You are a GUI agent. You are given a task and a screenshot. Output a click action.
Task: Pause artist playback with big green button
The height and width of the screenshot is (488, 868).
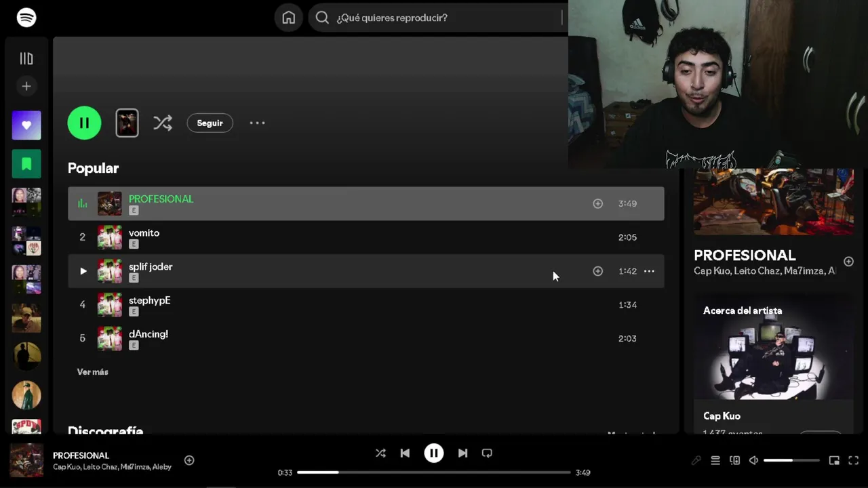[x=84, y=123]
